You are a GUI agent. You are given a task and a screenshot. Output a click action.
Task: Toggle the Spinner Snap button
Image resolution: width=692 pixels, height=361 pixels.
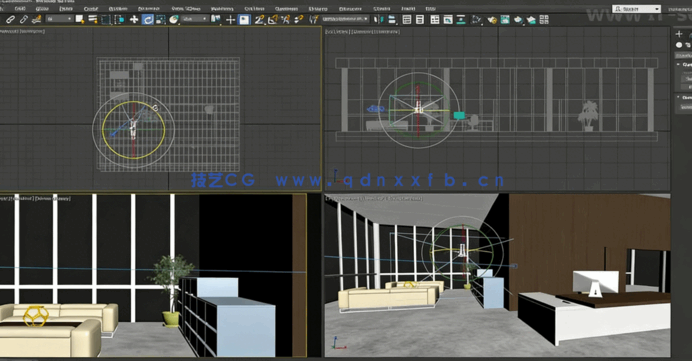(x=299, y=19)
